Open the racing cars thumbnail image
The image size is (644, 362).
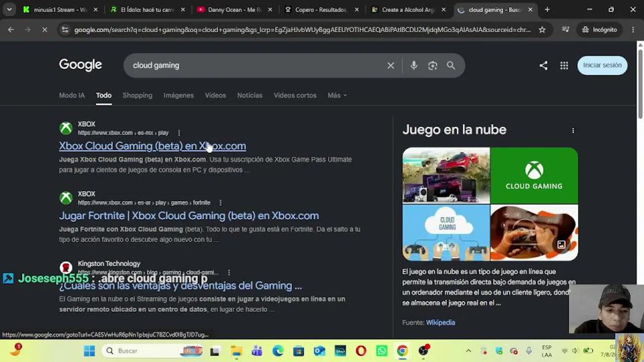(x=446, y=175)
